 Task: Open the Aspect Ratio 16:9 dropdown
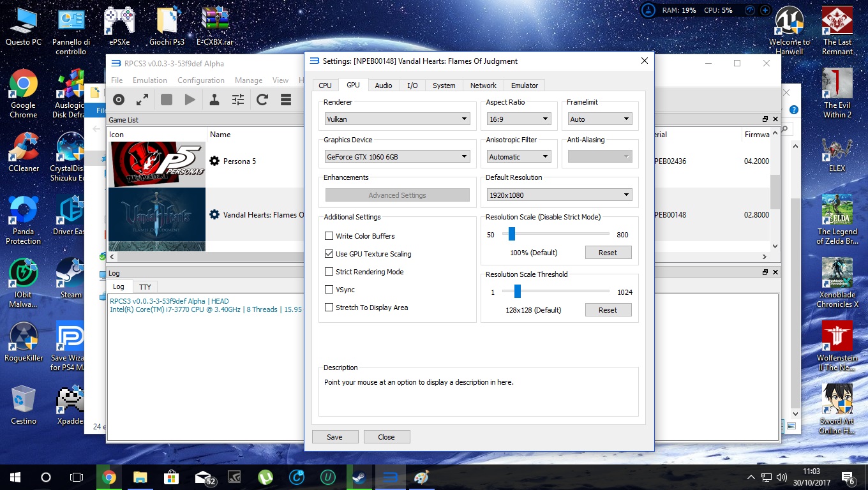(x=519, y=119)
